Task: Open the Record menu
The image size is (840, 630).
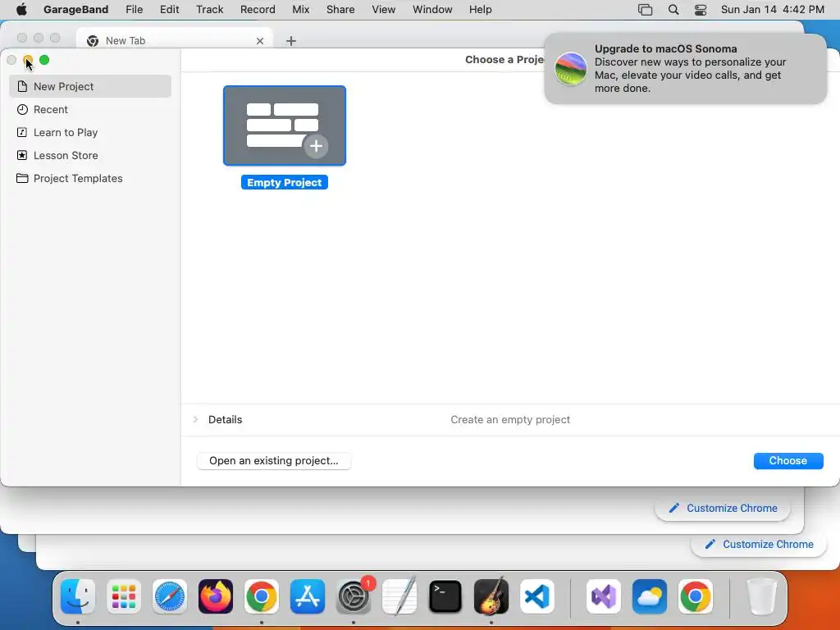Action: coord(258,10)
